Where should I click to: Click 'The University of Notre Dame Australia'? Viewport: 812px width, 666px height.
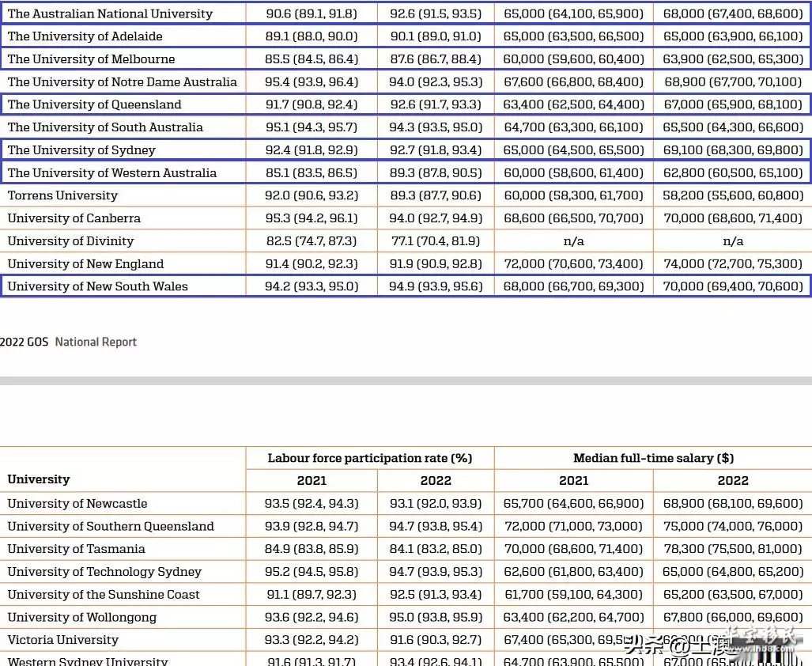click(x=123, y=81)
